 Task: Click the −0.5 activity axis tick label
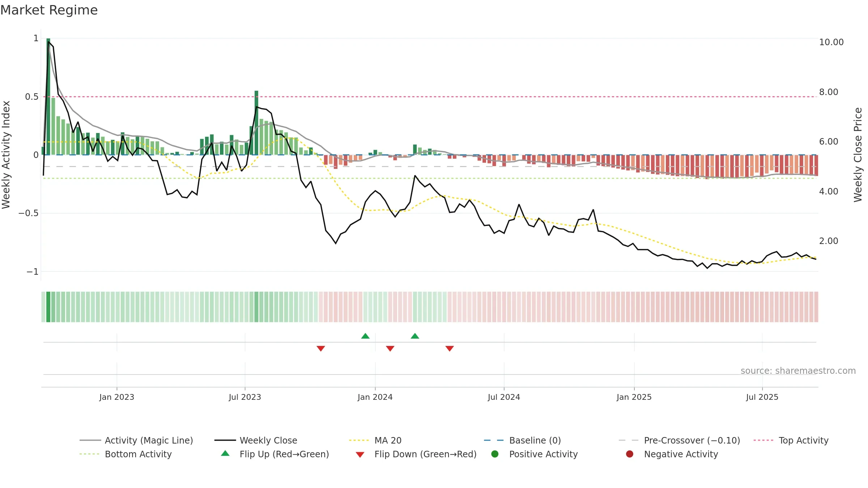29,213
